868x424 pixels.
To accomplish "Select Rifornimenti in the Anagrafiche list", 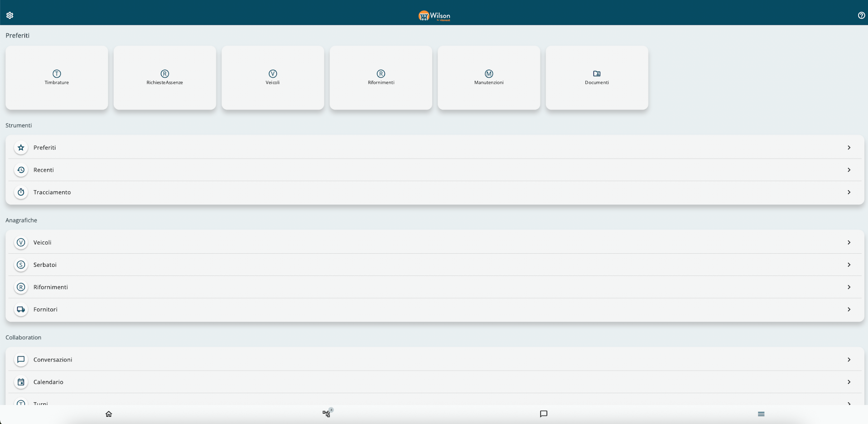I will [x=51, y=287].
